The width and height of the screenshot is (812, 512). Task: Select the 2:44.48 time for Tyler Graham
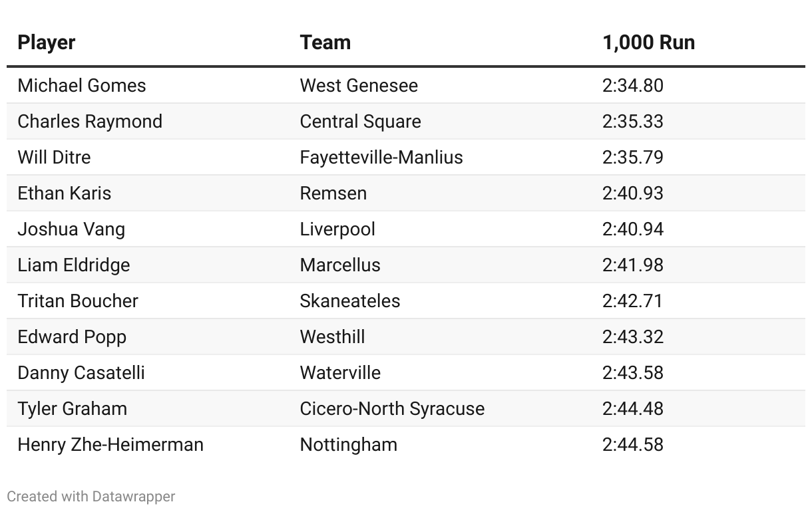tap(632, 409)
